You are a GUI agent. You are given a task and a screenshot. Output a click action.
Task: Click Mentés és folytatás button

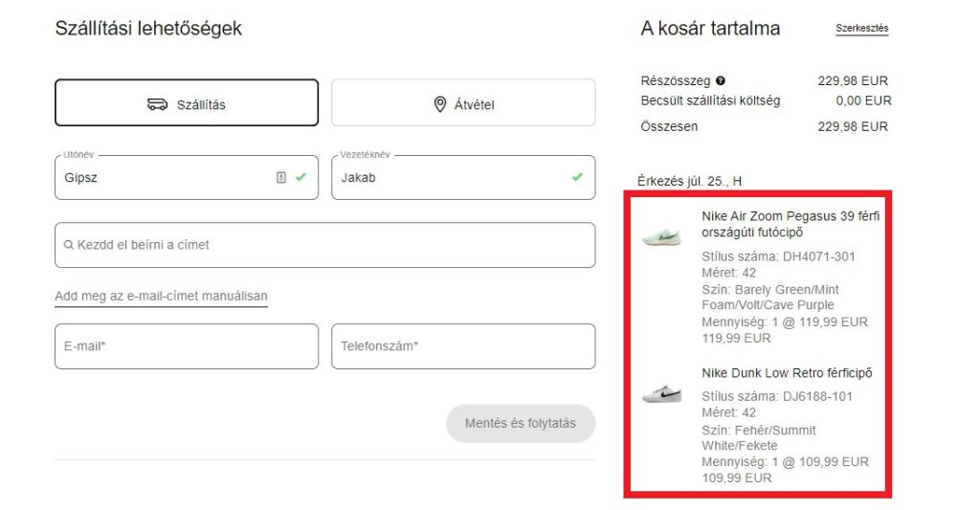click(x=520, y=423)
